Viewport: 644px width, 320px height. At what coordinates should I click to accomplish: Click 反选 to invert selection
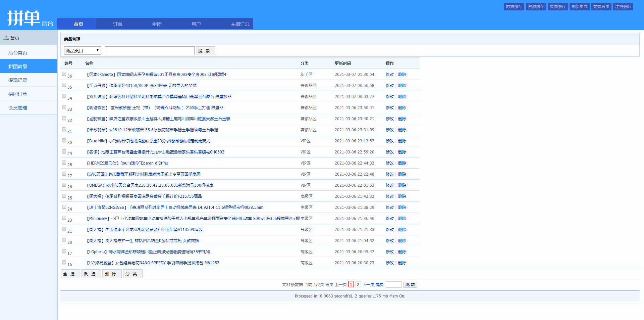(91, 274)
